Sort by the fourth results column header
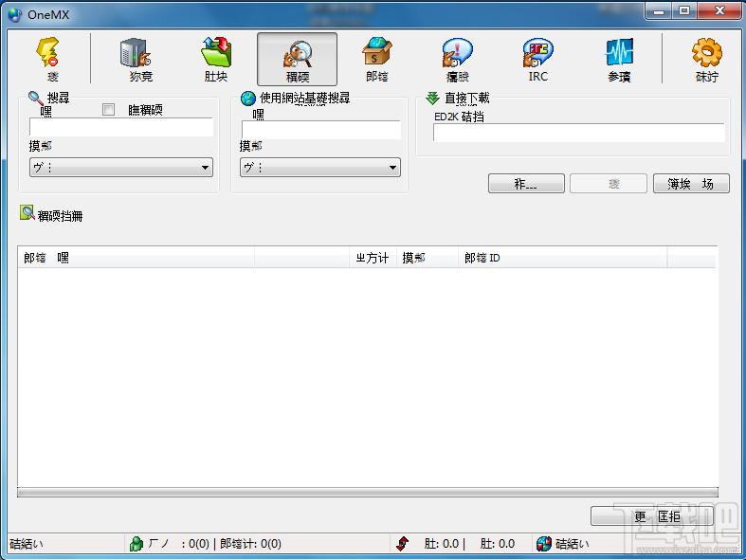Screen dimensions: 746x560 [428, 258]
